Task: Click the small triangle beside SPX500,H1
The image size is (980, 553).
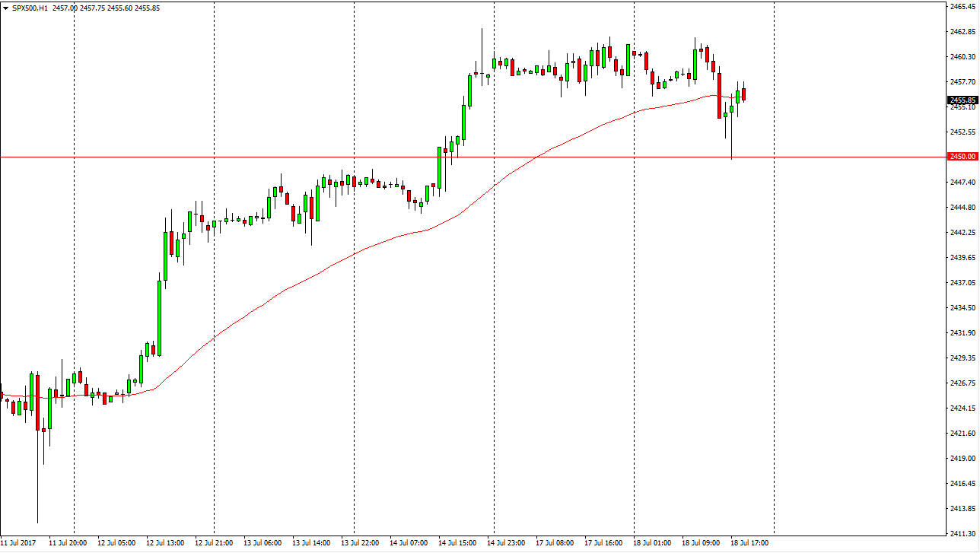Action: tap(5, 7)
